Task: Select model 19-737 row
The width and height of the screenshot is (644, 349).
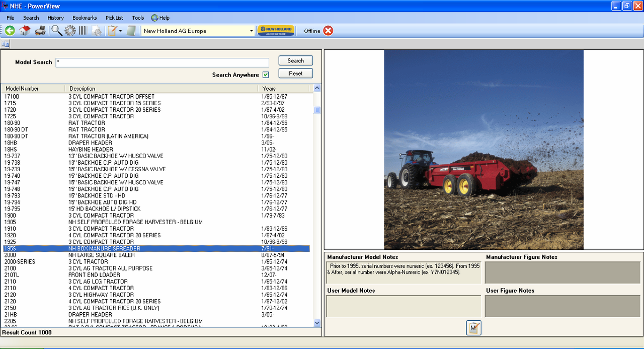Action: pos(155,156)
